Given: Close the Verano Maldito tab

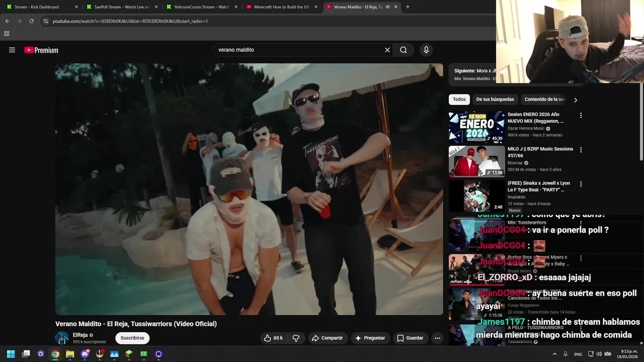Looking at the screenshot, I should pyautogui.click(x=395, y=7).
